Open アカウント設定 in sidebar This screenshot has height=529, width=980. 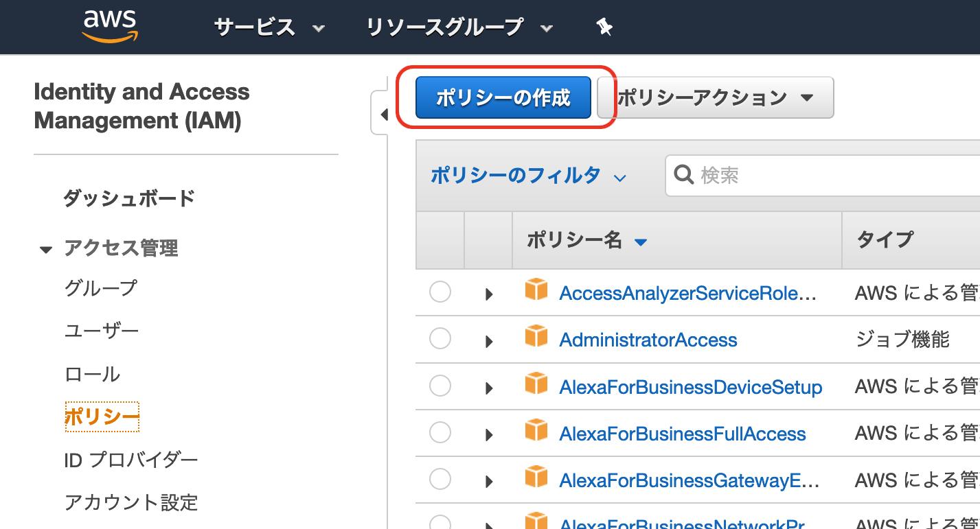coord(130,502)
